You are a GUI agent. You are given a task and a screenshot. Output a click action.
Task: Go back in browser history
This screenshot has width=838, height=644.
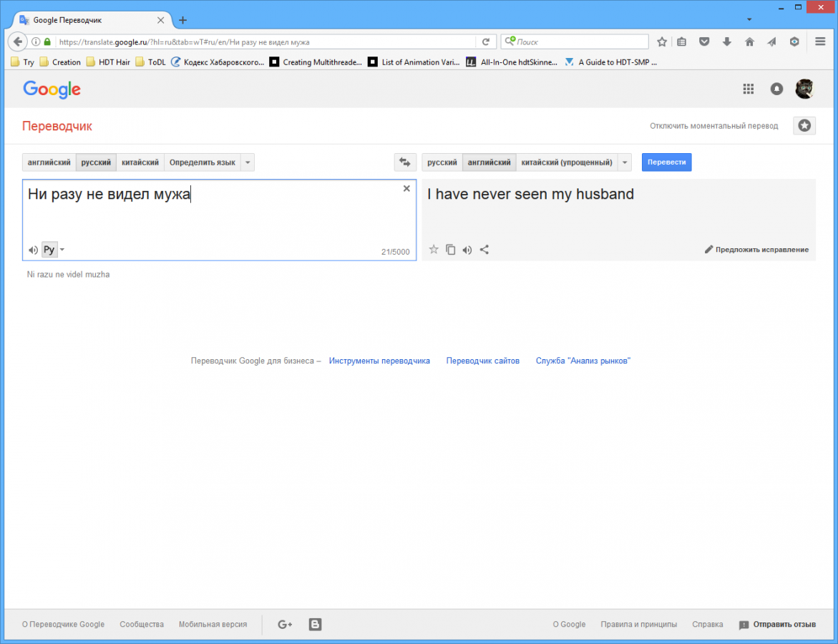[18, 42]
